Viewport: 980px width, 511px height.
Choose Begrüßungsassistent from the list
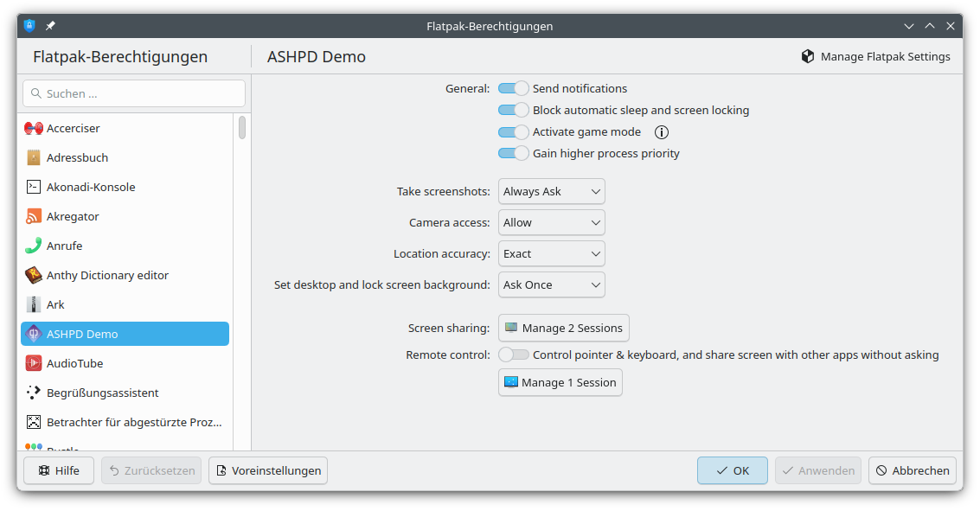[125, 393]
